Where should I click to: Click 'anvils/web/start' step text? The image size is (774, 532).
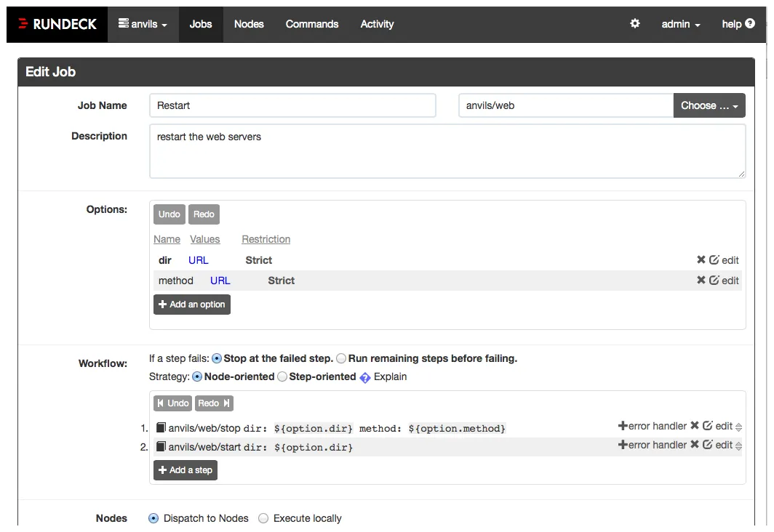[205, 447]
